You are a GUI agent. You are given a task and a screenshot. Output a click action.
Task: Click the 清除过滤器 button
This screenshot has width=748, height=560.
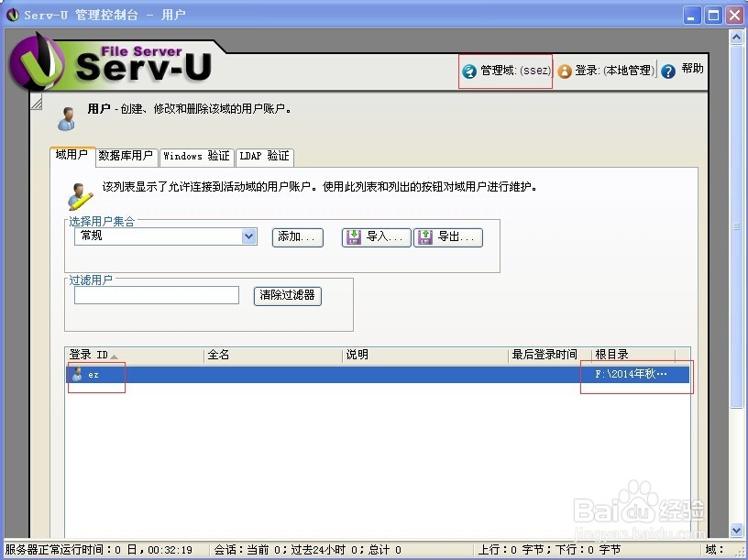point(287,295)
